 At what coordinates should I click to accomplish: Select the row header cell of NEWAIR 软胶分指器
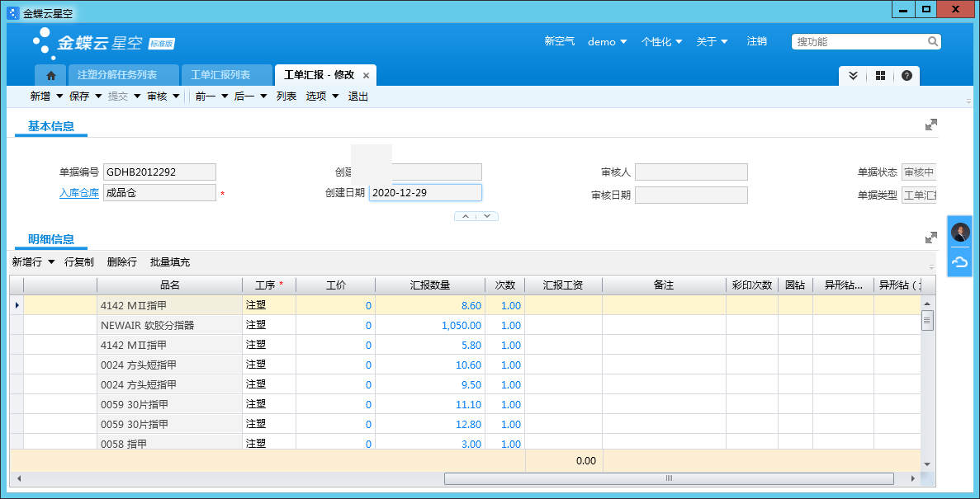click(x=17, y=325)
